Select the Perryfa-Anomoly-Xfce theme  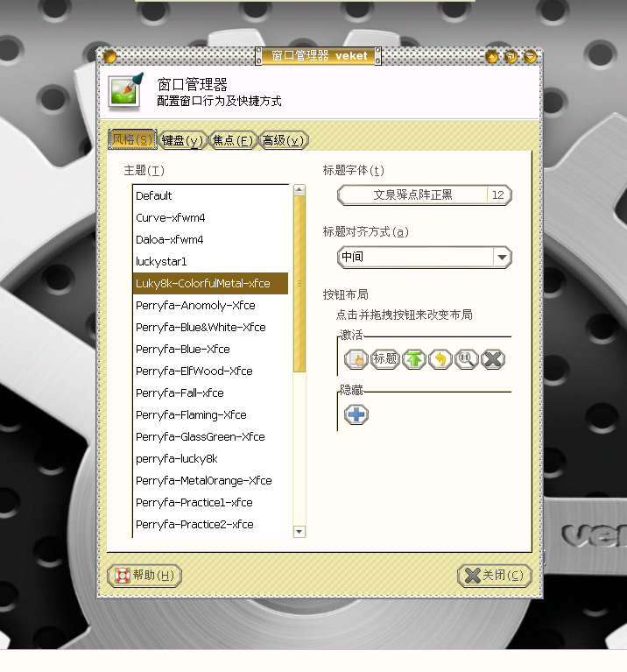click(x=210, y=305)
